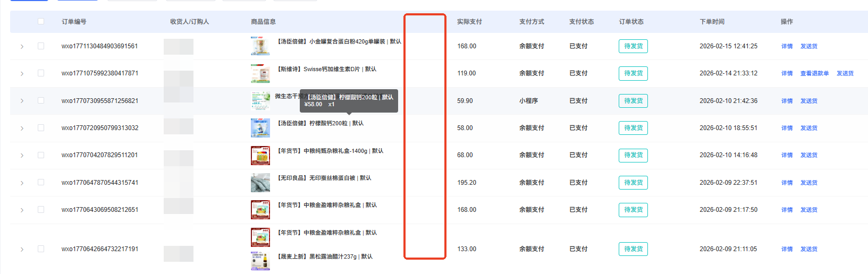Click 发送货 for order placed 2026-02-10 14:16:48
868x274 pixels.
pyautogui.click(x=809, y=156)
